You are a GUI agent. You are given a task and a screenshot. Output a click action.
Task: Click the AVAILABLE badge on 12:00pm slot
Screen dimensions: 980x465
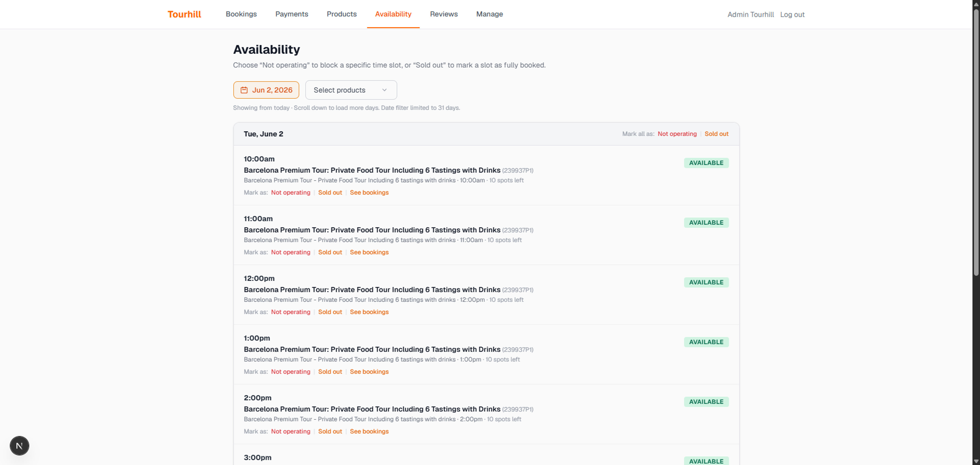click(706, 282)
